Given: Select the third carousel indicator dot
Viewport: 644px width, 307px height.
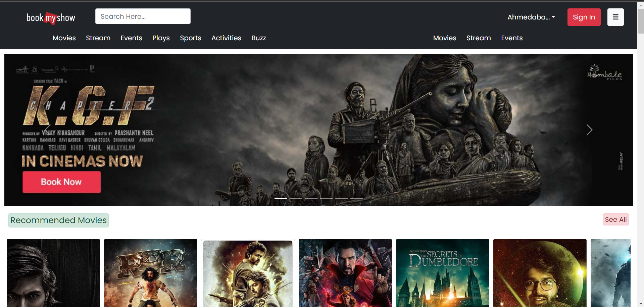Looking at the screenshot, I should [311, 199].
